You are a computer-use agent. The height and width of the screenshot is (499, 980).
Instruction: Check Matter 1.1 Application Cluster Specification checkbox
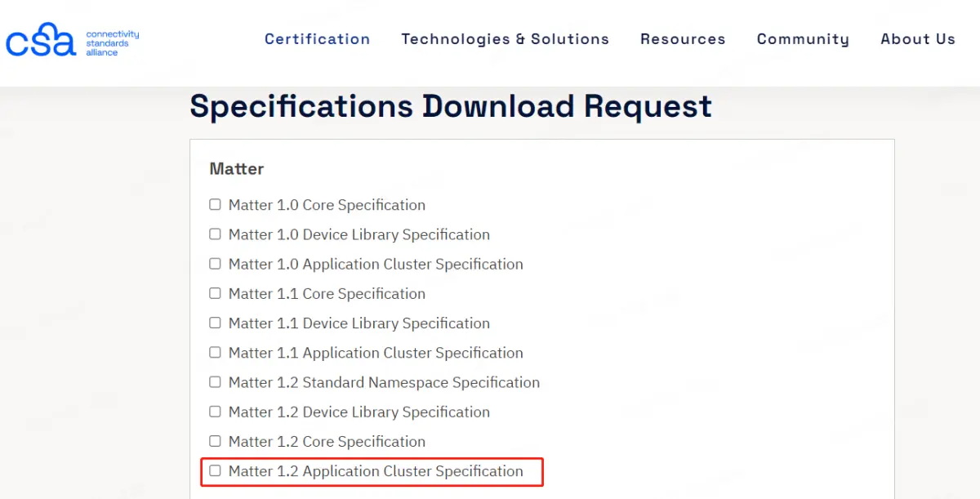coord(215,352)
